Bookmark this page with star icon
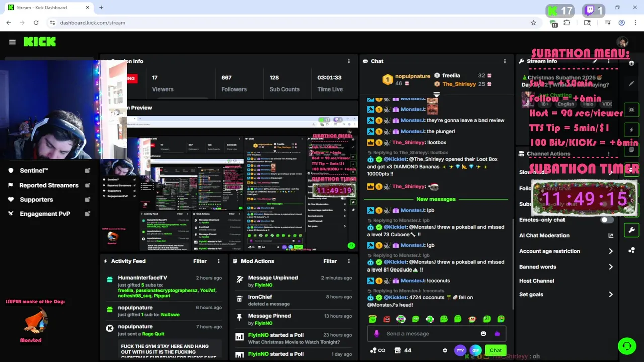Image resolution: width=644 pixels, height=362 pixels. [533, 23]
